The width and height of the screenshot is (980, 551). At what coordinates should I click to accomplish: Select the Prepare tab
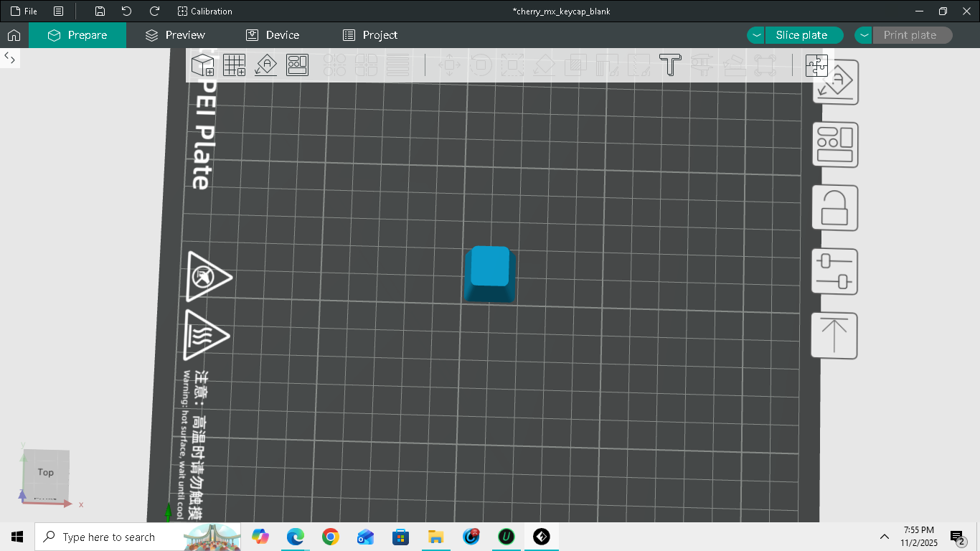tap(77, 35)
